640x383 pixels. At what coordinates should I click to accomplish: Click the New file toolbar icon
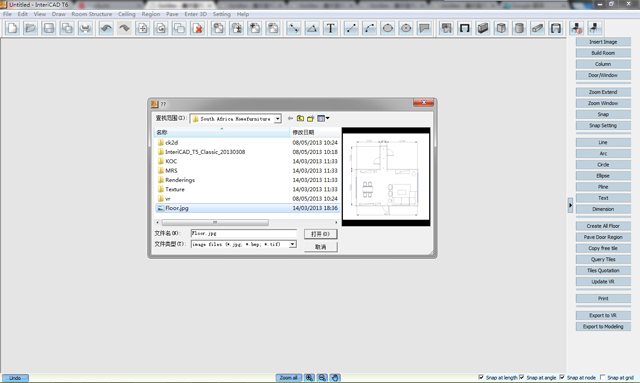click(12, 28)
